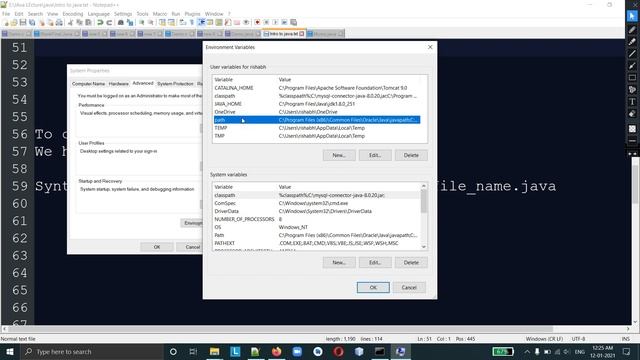Open the Language menu

pyautogui.click(x=98, y=14)
